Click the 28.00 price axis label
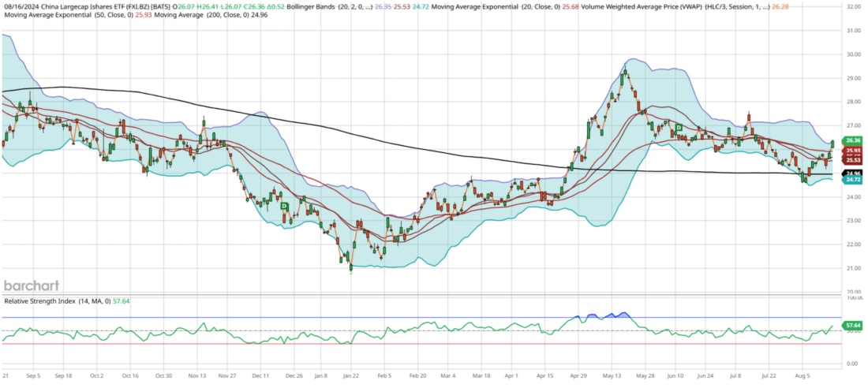 852,102
